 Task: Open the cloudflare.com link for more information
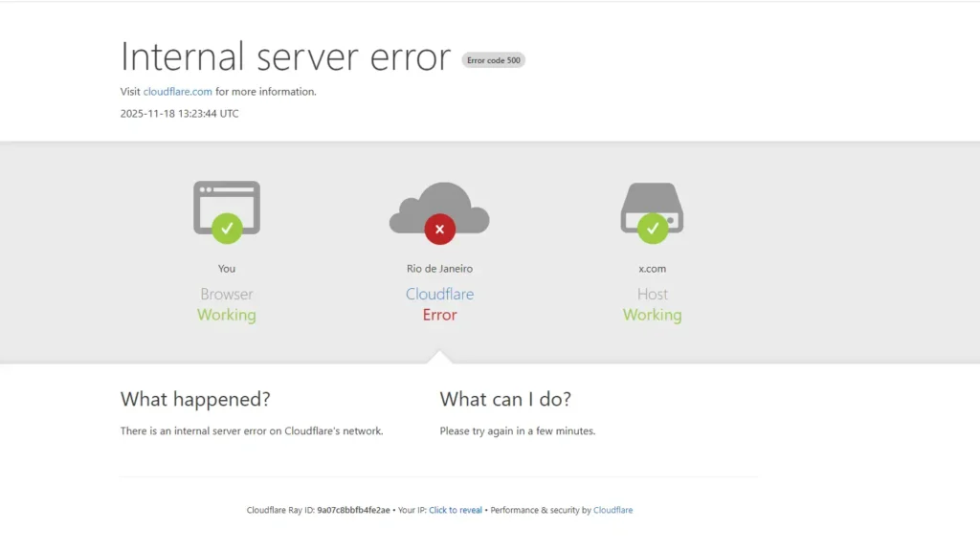(177, 92)
